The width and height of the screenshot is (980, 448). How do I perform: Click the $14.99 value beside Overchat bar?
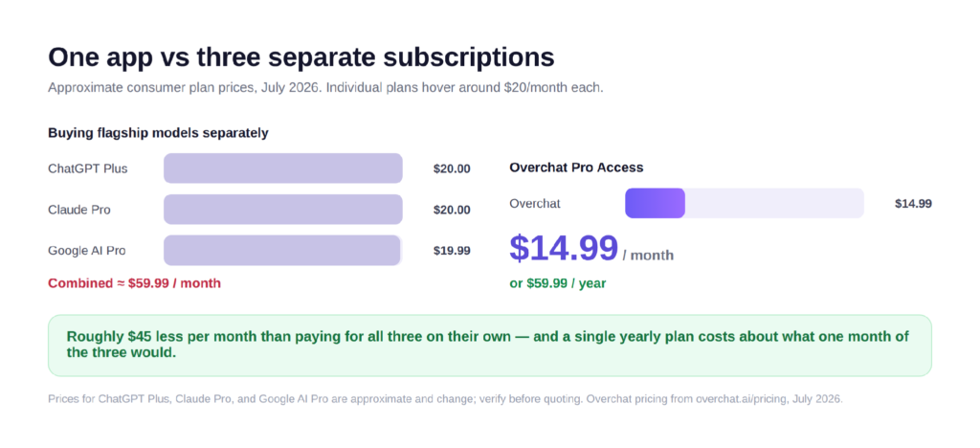913,204
